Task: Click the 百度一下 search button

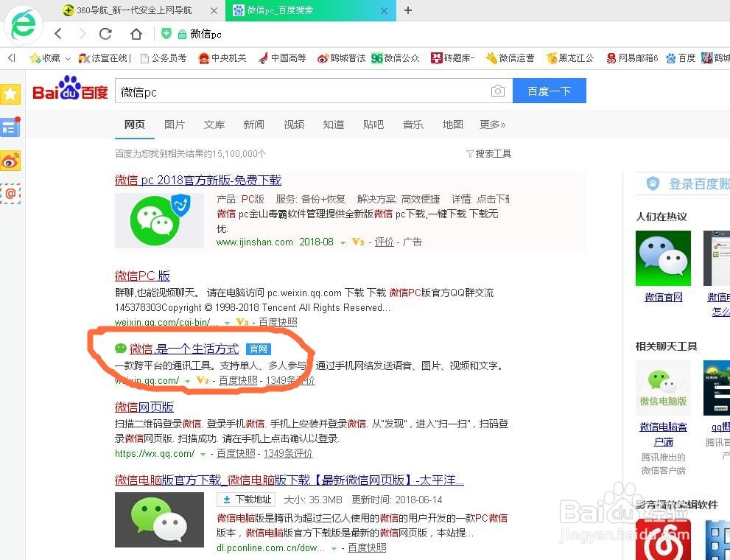Action: (550, 91)
